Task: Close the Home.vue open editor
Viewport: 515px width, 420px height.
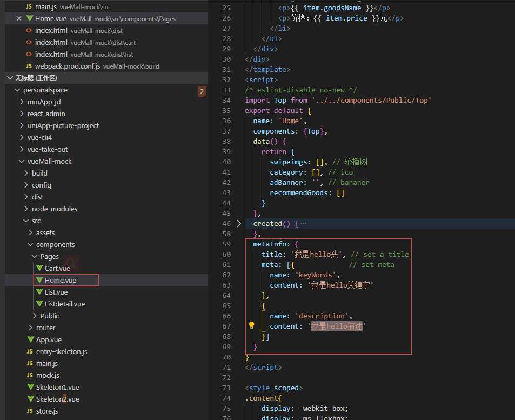Action: [x=19, y=18]
